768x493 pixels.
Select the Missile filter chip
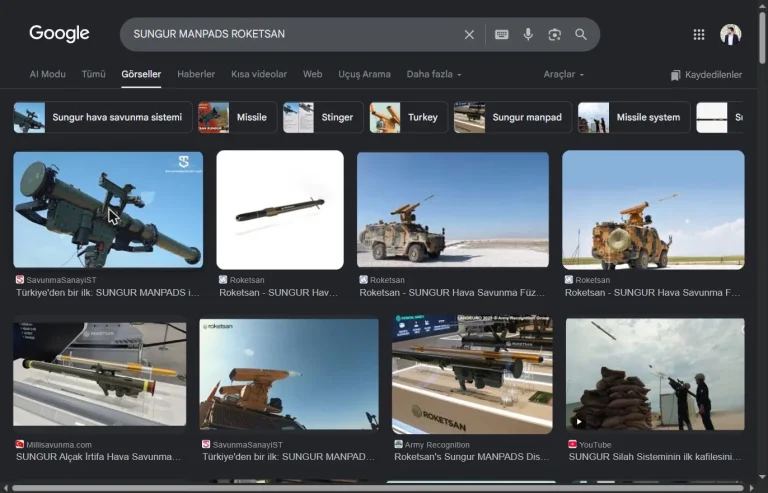(238, 117)
